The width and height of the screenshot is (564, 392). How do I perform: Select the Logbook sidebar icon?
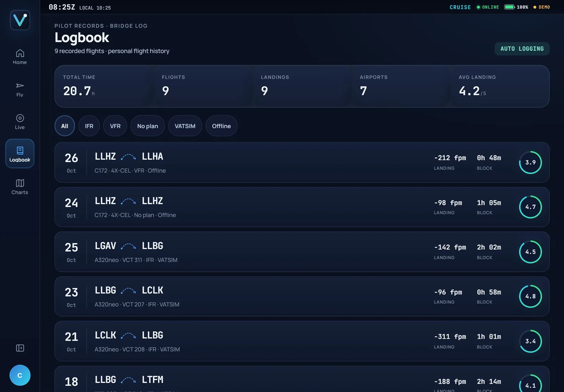pyautogui.click(x=20, y=154)
